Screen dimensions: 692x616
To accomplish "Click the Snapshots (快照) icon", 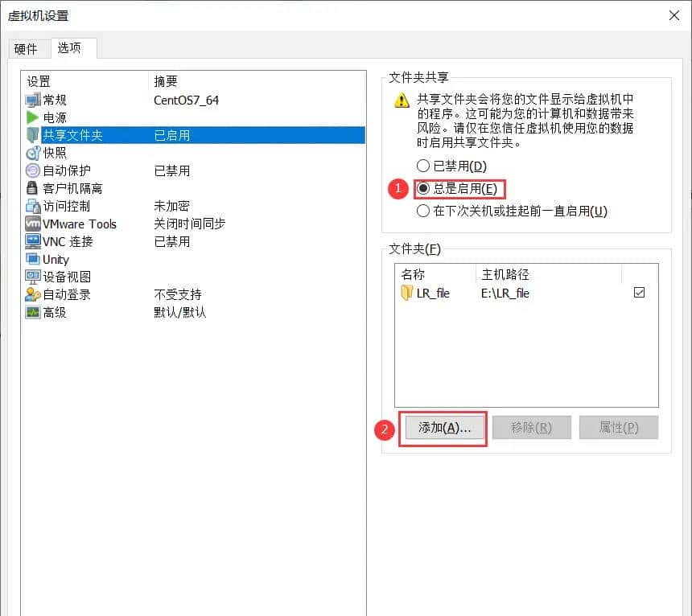I will point(33,153).
